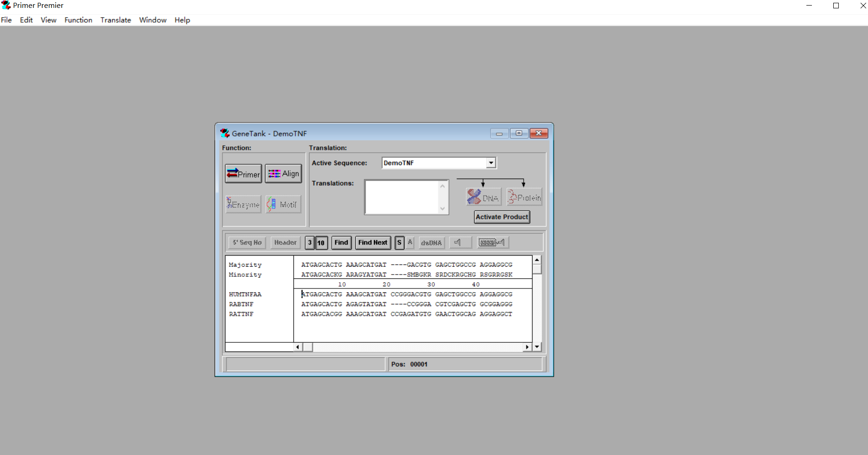Click the A antisense strand button

[410, 243]
